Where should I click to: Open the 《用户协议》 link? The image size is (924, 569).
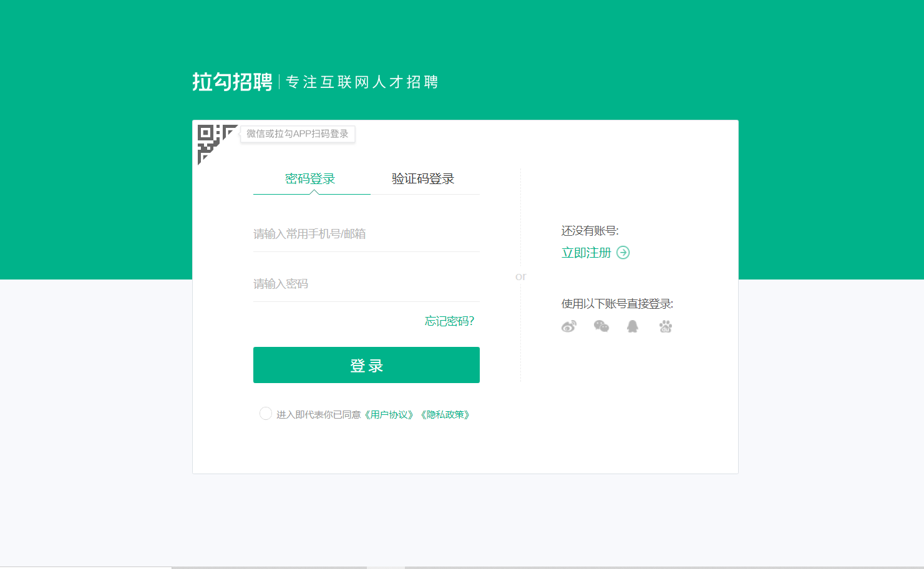[x=389, y=415]
